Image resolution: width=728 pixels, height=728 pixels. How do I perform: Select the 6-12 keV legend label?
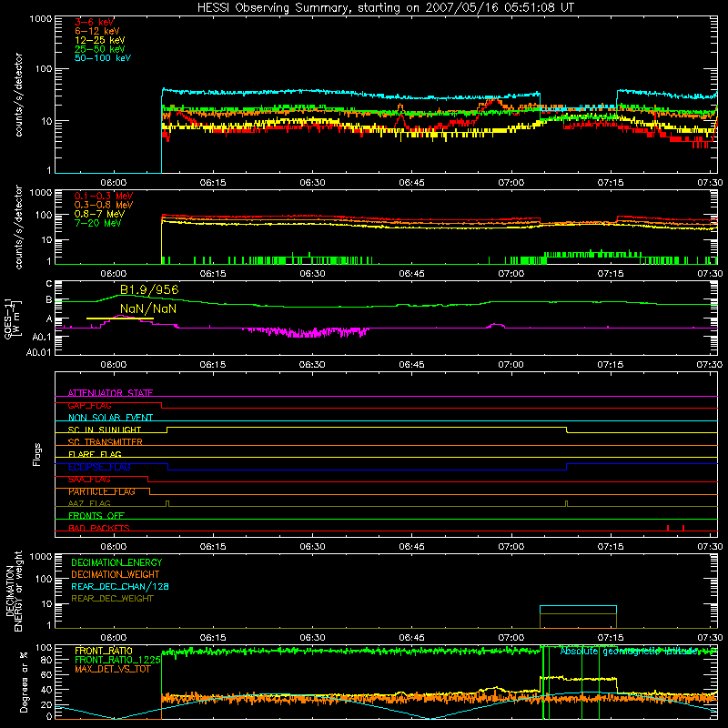(x=97, y=31)
